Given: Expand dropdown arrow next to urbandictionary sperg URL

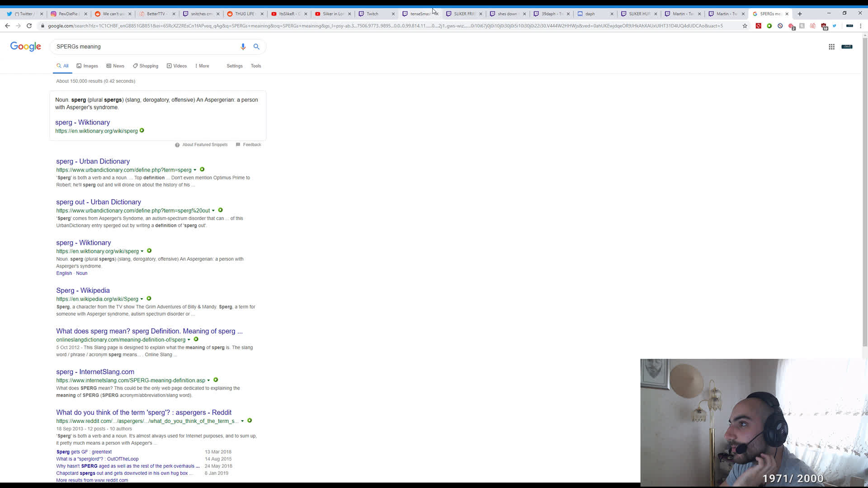Looking at the screenshot, I should tap(195, 170).
